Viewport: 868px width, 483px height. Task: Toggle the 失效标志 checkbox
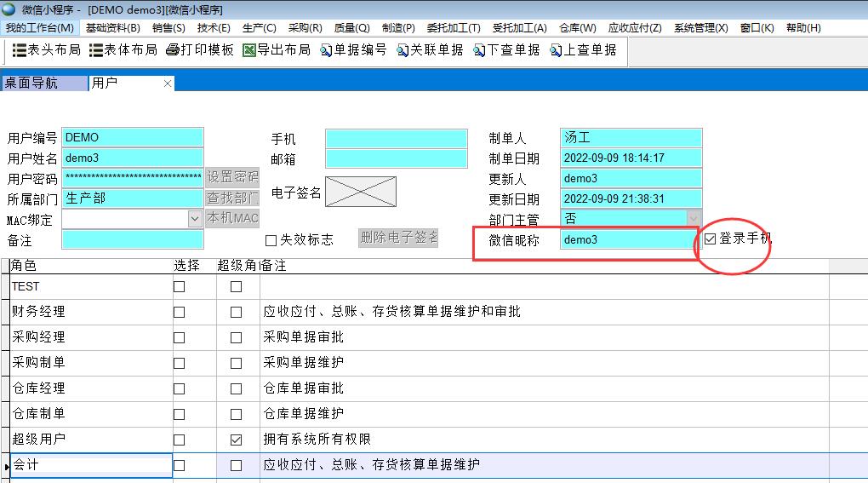[x=271, y=240]
